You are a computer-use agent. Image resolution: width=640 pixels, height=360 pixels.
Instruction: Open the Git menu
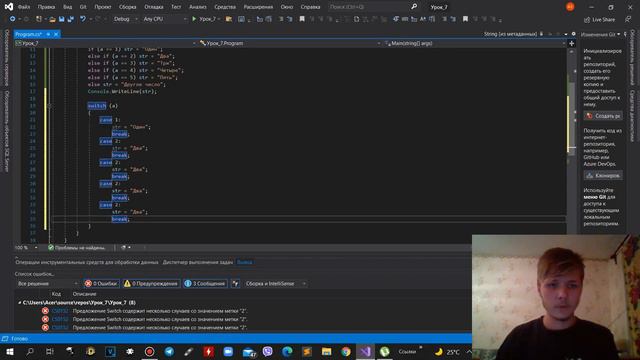click(83, 7)
